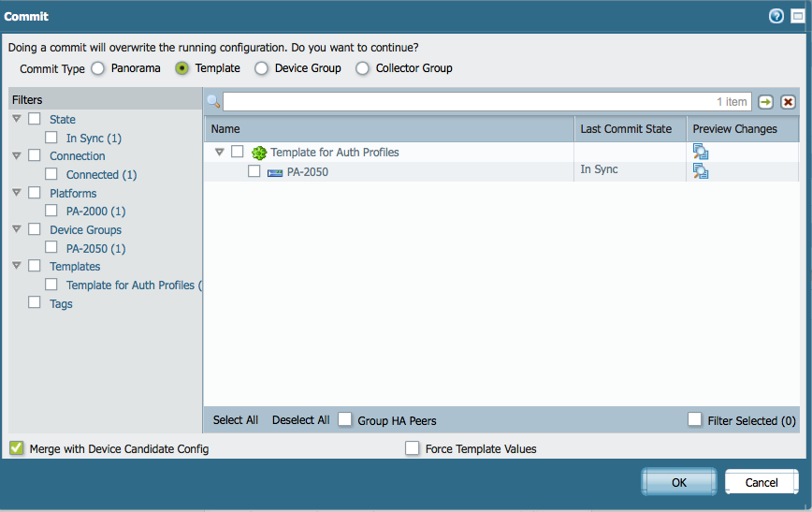This screenshot has height=512, width=812.
Task: Clear filter with red X icon
Action: (788, 102)
